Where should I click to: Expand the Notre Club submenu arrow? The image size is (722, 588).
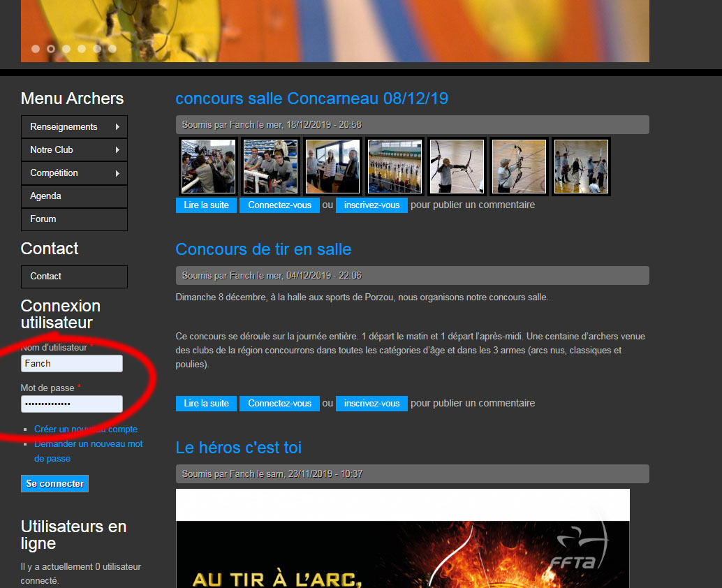click(117, 149)
